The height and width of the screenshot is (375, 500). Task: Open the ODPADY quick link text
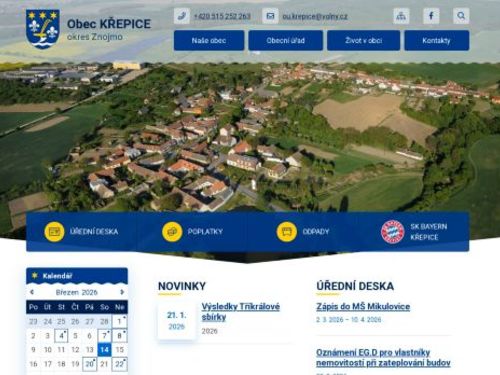[316, 232]
